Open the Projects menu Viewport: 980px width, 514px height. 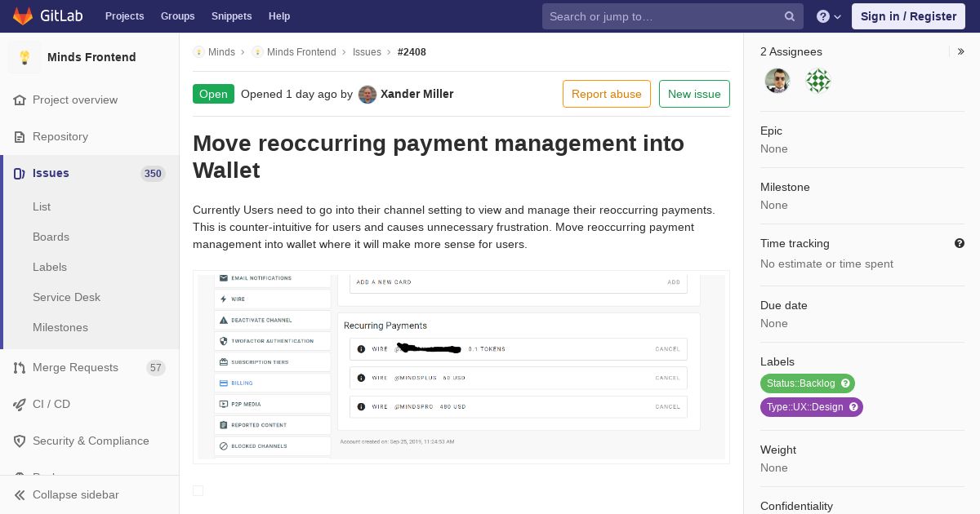click(124, 16)
